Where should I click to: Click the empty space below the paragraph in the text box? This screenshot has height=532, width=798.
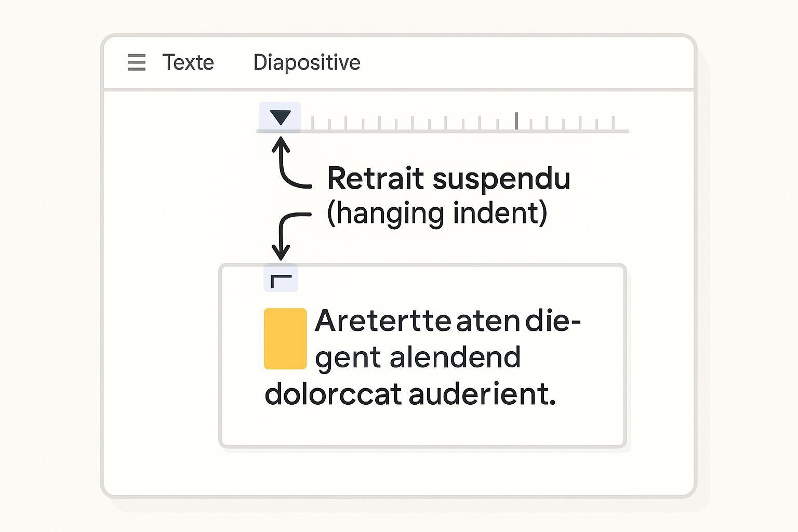coord(422,426)
